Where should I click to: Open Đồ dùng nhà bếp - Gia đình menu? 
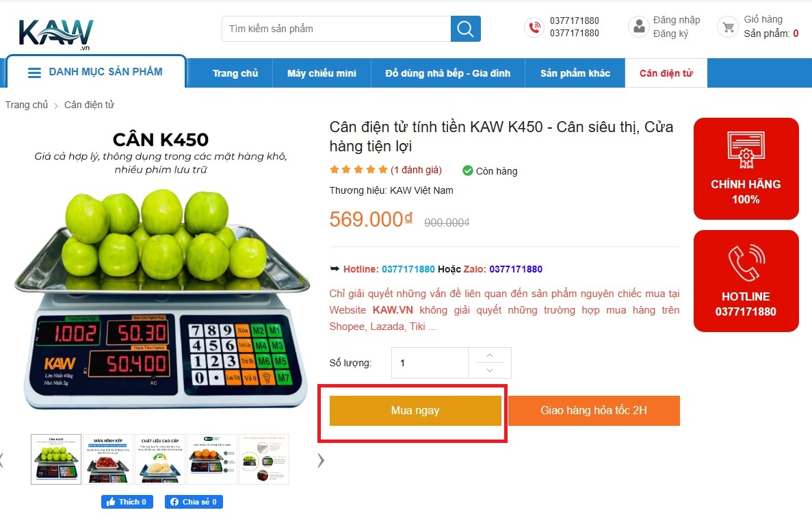coord(448,73)
